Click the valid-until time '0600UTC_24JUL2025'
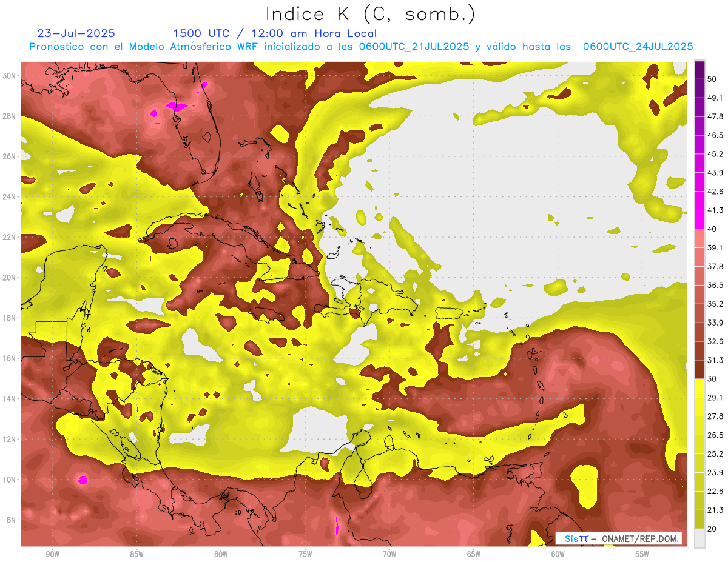Screen dimensions: 728x562 coord(638,47)
